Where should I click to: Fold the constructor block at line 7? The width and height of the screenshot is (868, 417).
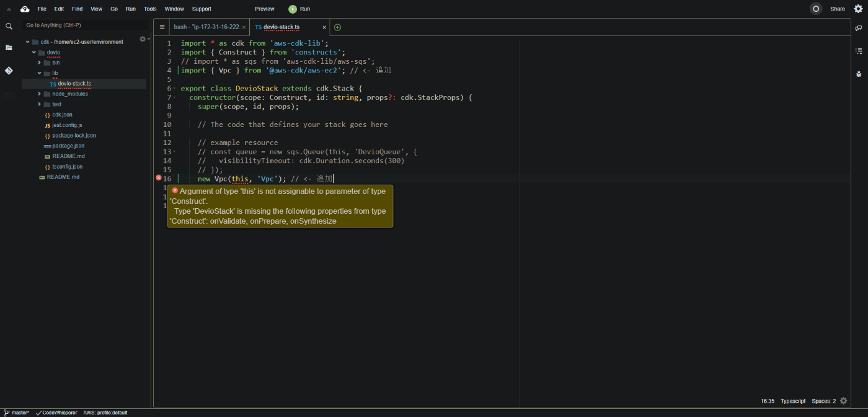[175, 98]
